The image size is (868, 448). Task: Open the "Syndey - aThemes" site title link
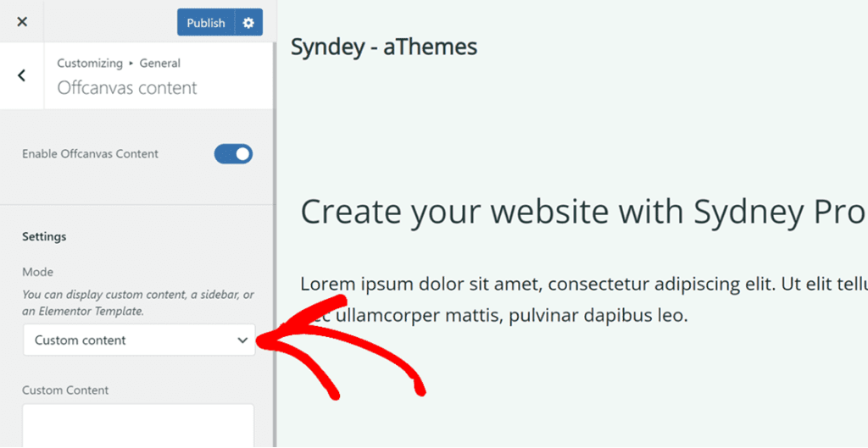click(x=384, y=47)
